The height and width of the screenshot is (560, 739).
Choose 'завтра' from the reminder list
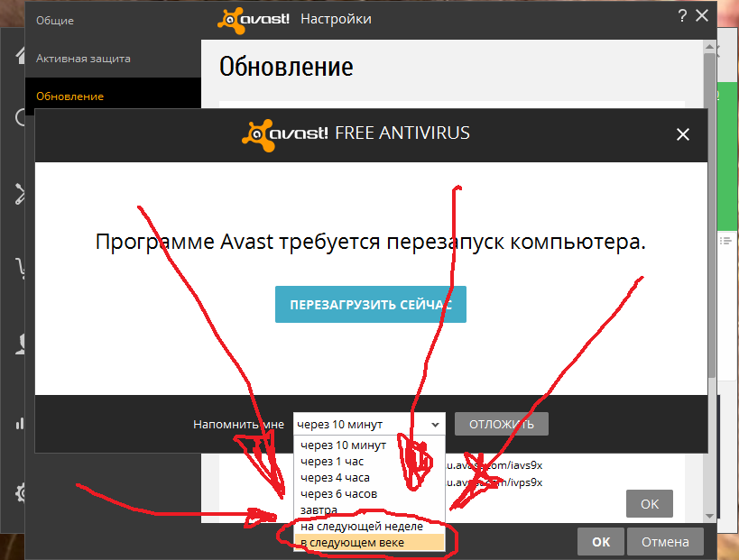coord(319,510)
